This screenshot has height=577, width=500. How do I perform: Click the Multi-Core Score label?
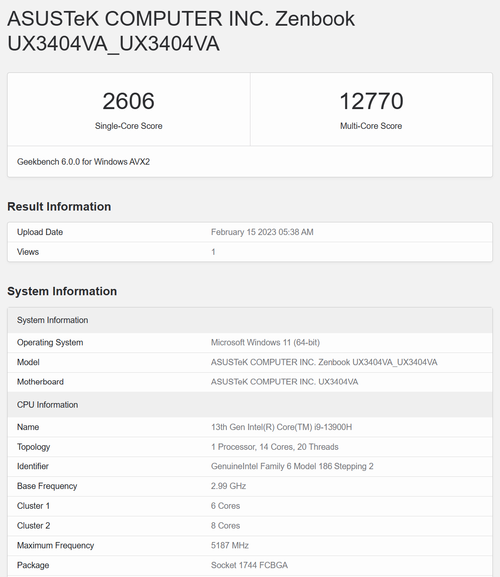coord(371,126)
